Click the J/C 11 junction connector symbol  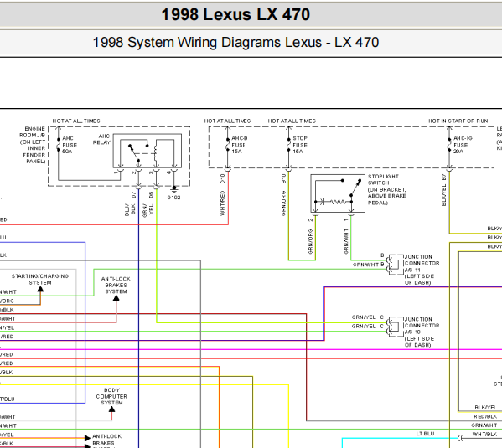pos(395,265)
